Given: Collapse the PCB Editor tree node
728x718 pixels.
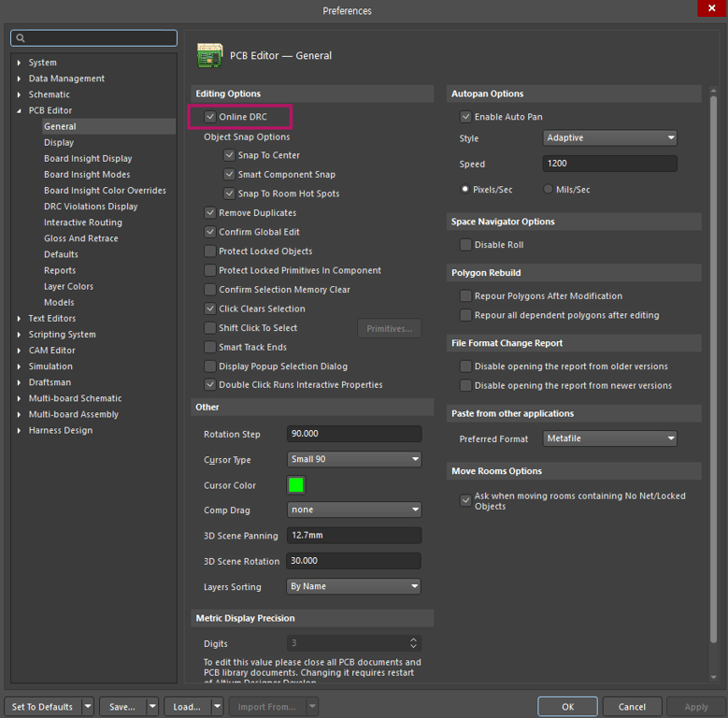Looking at the screenshot, I should (x=19, y=110).
